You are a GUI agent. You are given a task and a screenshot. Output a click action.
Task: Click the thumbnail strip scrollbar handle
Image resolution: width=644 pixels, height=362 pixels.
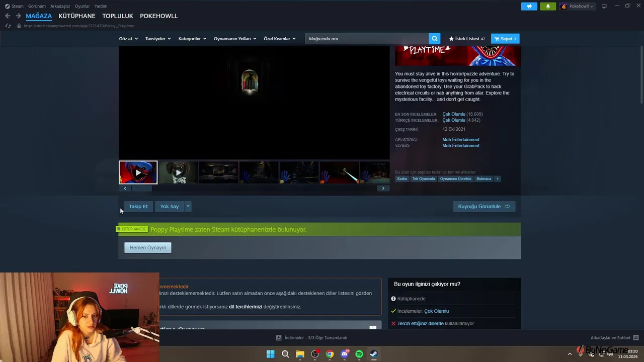point(141,189)
